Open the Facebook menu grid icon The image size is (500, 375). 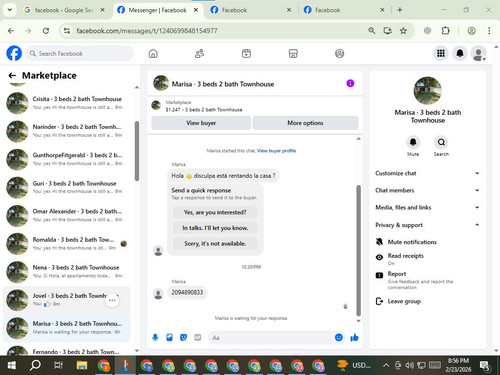pos(441,53)
